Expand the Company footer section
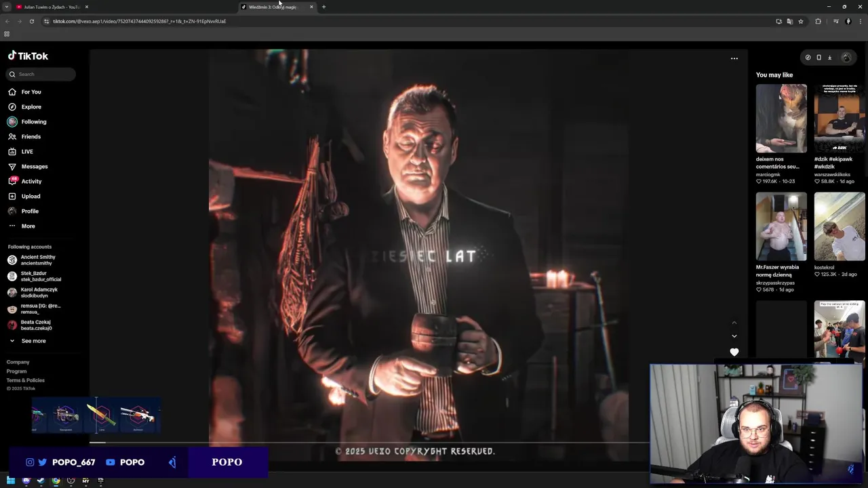Image resolution: width=868 pixels, height=488 pixels. pyautogui.click(x=18, y=362)
